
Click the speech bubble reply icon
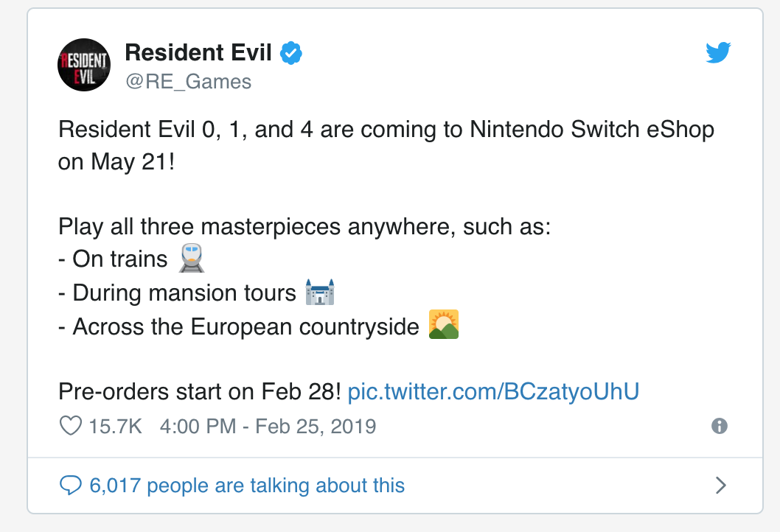(x=69, y=486)
